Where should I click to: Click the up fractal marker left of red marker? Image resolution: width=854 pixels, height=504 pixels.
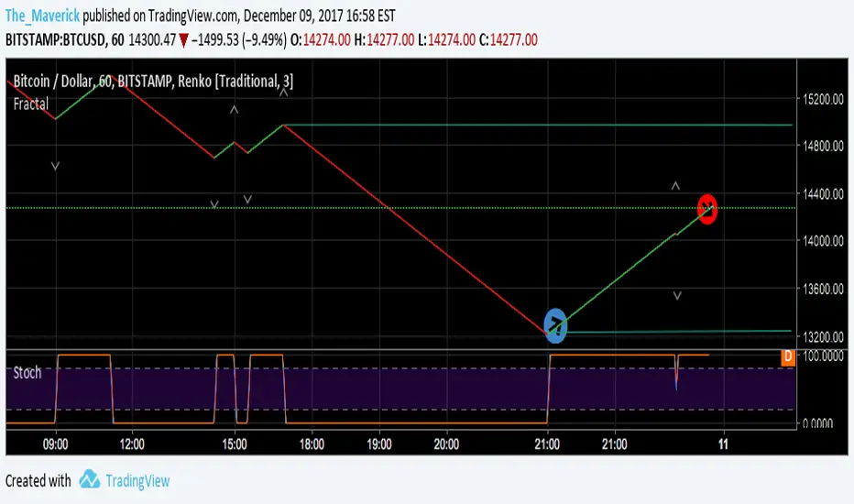(675, 186)
